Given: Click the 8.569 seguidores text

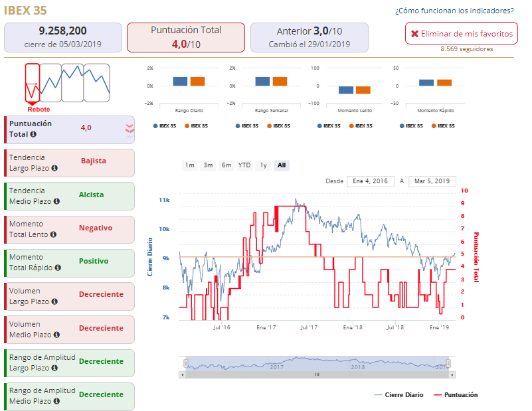Looking at the screenshot, I should pyautogui.click(x=467, y=49).
